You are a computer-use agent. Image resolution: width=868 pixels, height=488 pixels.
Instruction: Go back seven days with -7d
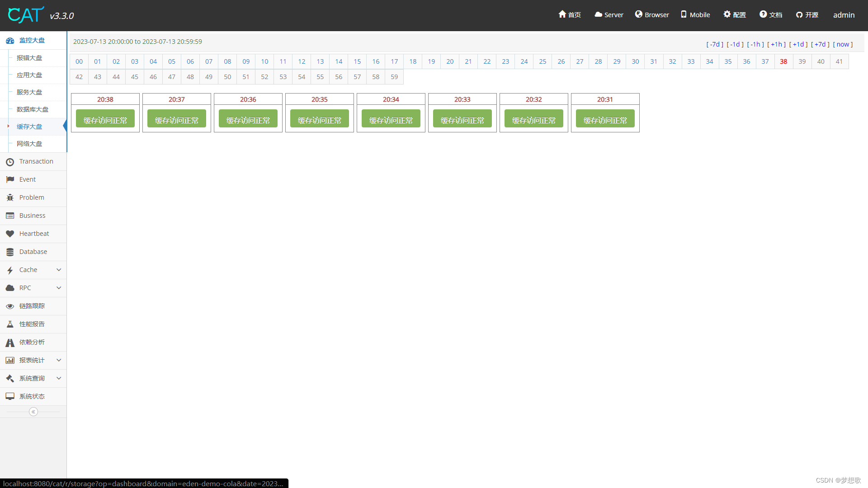(x=715, y=44)
